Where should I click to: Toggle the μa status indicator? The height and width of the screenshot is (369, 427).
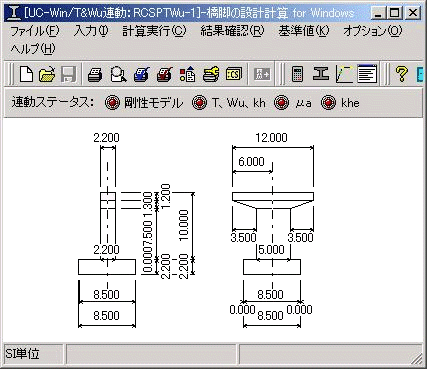click(281, 103)
